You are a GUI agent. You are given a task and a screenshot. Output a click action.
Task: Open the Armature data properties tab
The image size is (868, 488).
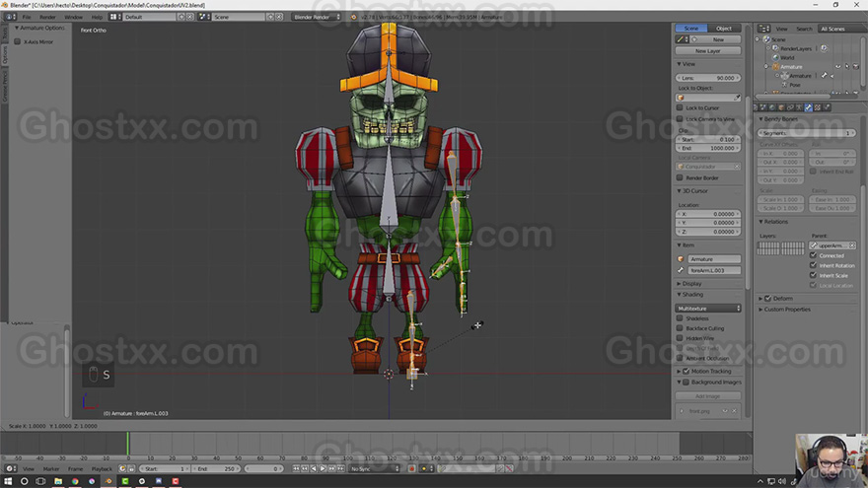point(799,107)
